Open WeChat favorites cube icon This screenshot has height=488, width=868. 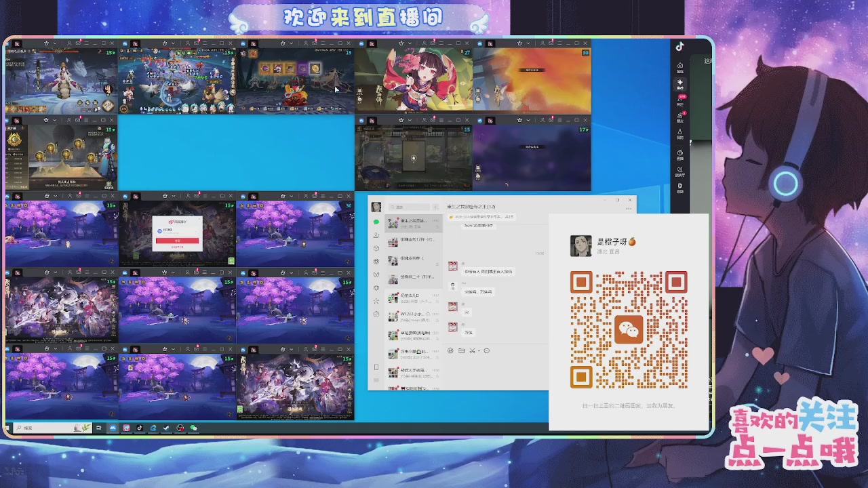click(376, 248)
